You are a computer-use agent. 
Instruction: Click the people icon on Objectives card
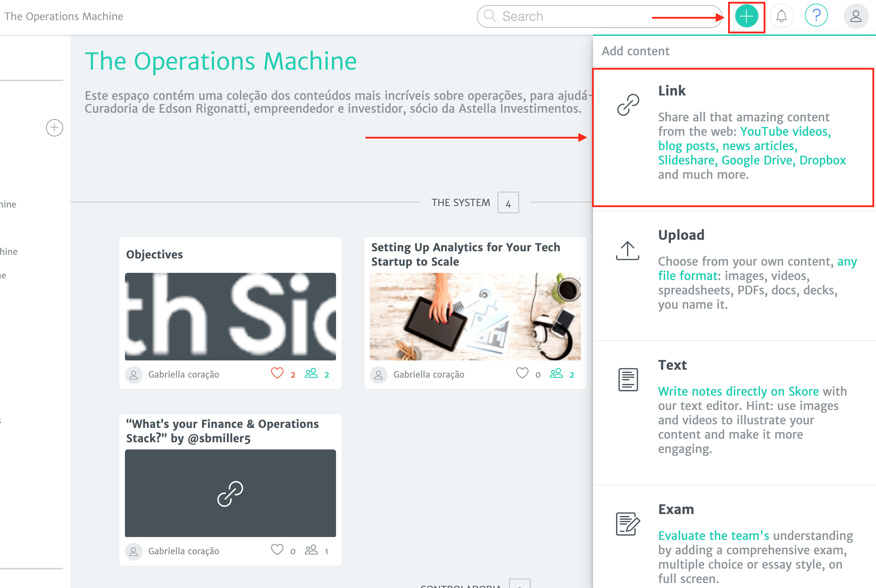coord(311,373)
